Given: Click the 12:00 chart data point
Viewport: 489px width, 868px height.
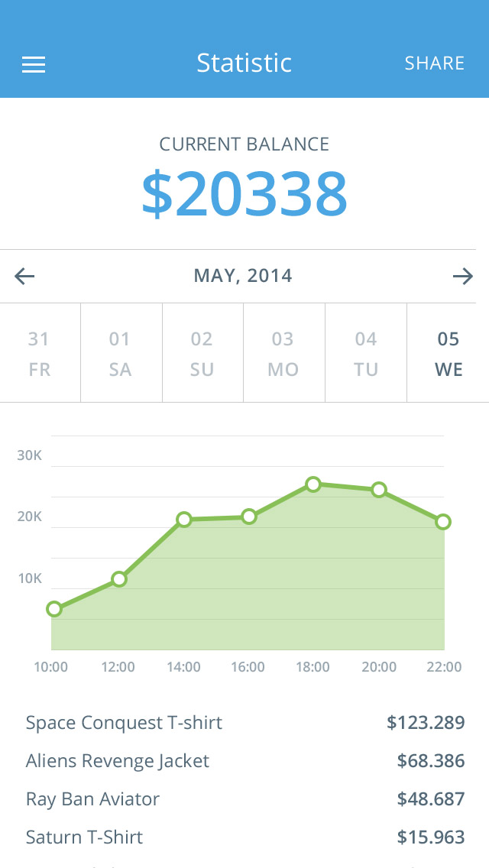Looking at the screenshot, I should (x=118, y=579).
